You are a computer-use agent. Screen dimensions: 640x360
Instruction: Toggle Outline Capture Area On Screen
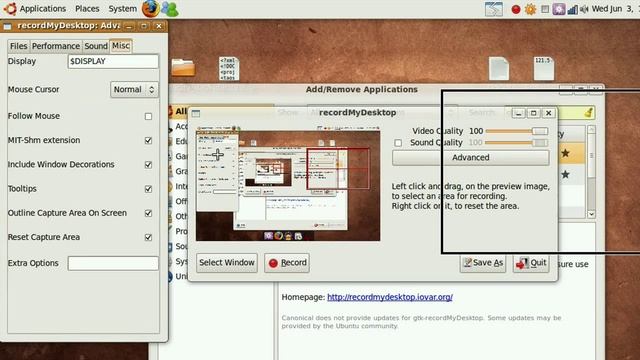[x=148, y=213]
